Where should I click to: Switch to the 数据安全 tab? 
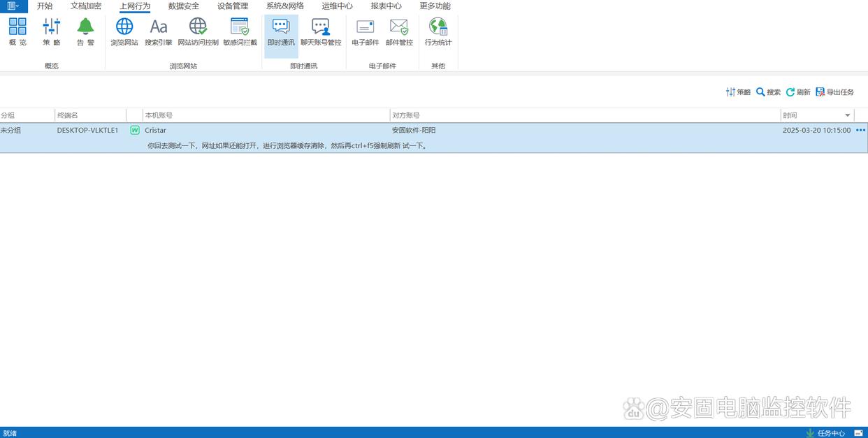click(x=184, y=6)
